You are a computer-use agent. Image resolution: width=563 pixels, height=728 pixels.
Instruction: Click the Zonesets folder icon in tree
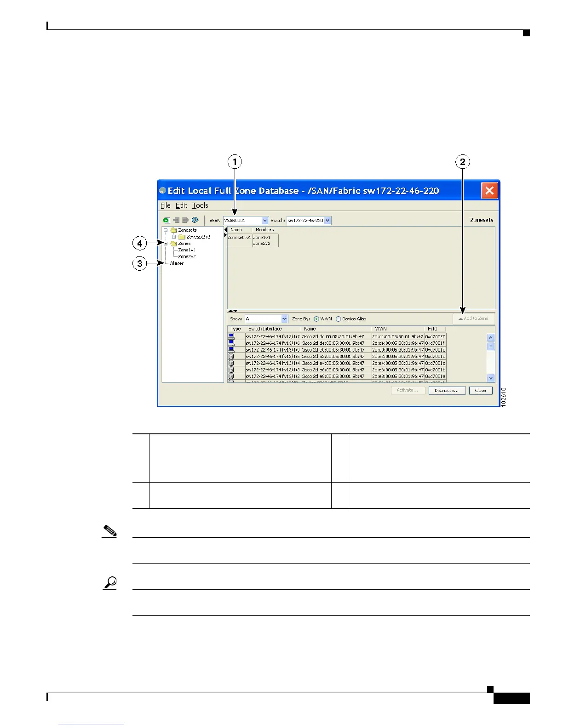173,230
